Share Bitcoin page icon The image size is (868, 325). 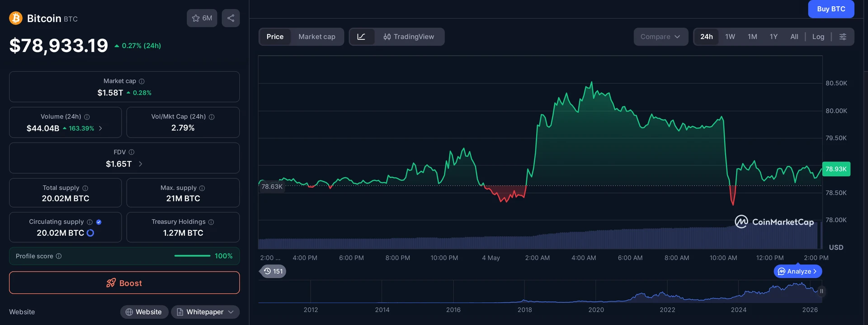[231, 18]
